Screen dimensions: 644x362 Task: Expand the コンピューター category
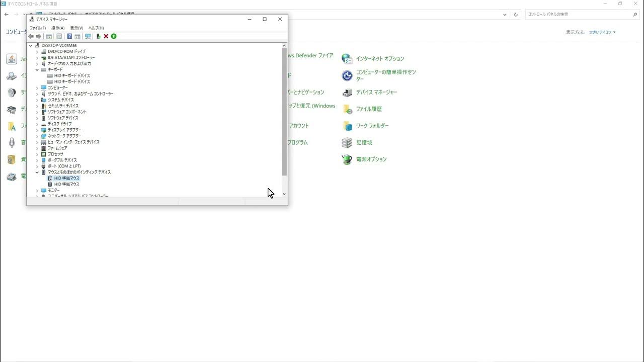(37, 87)
